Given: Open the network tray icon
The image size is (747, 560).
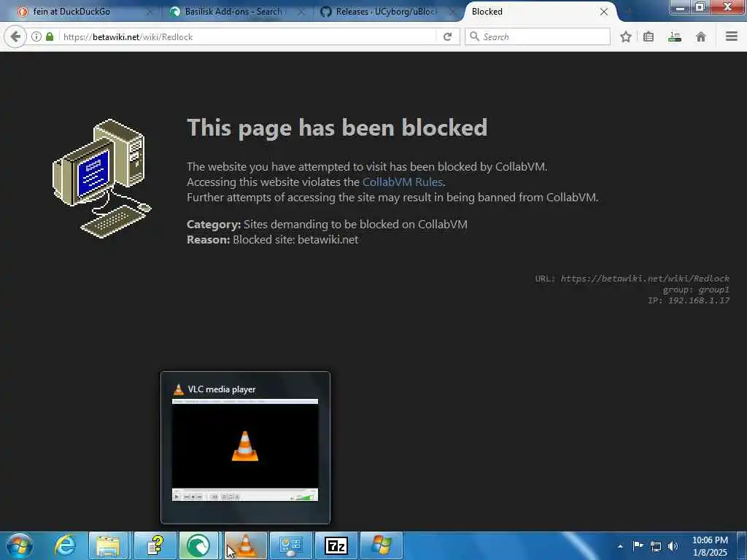Looking at the screenshot, I should tap(656, 546).
